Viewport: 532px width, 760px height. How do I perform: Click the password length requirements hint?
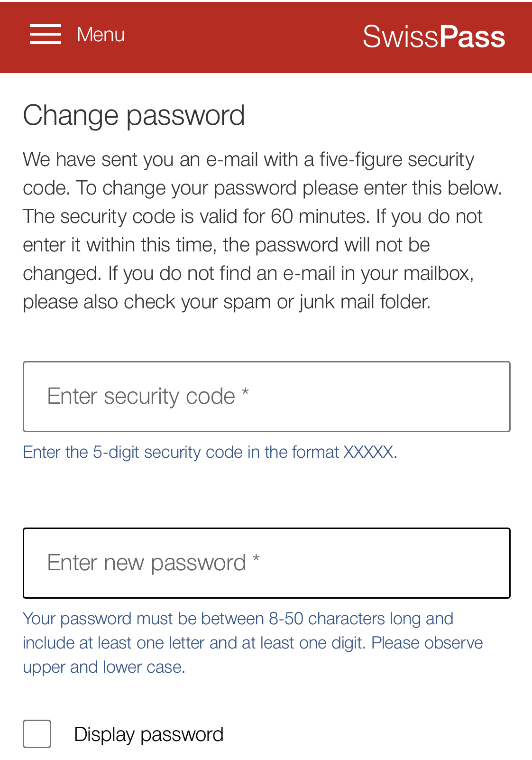click(x=253, y=643)
